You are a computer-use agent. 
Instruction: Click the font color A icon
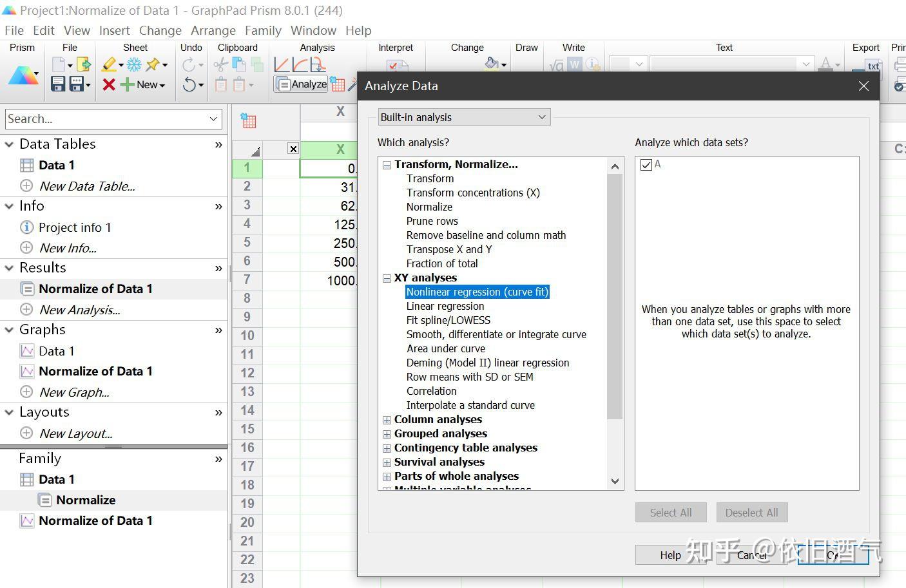[x=826, y=64]
